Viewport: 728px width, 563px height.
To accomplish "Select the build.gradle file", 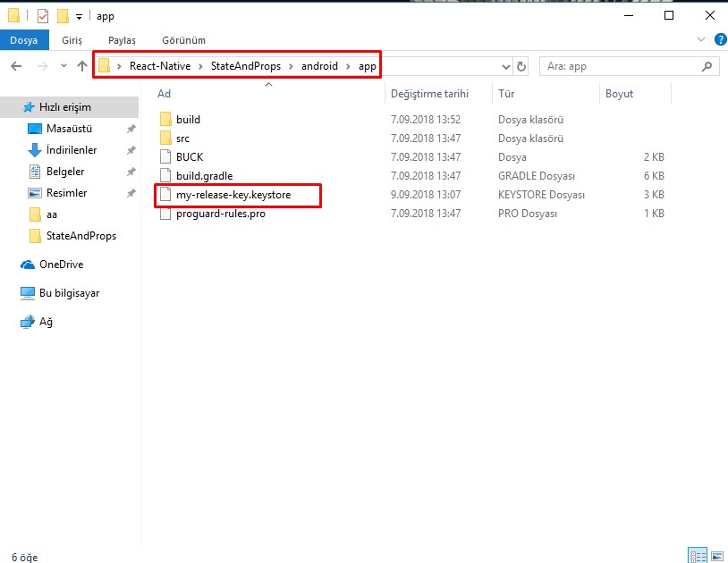I will [x=204, y=176].
